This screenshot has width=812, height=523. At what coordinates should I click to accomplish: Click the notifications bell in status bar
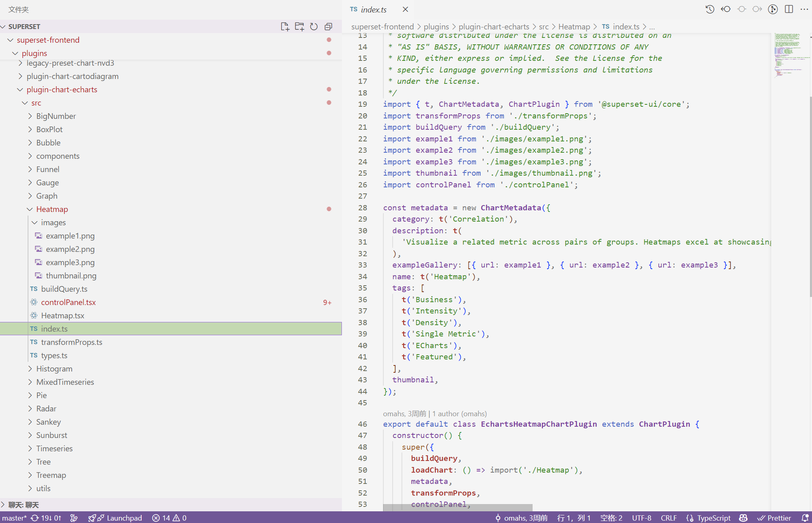click(x=805, y=518)
